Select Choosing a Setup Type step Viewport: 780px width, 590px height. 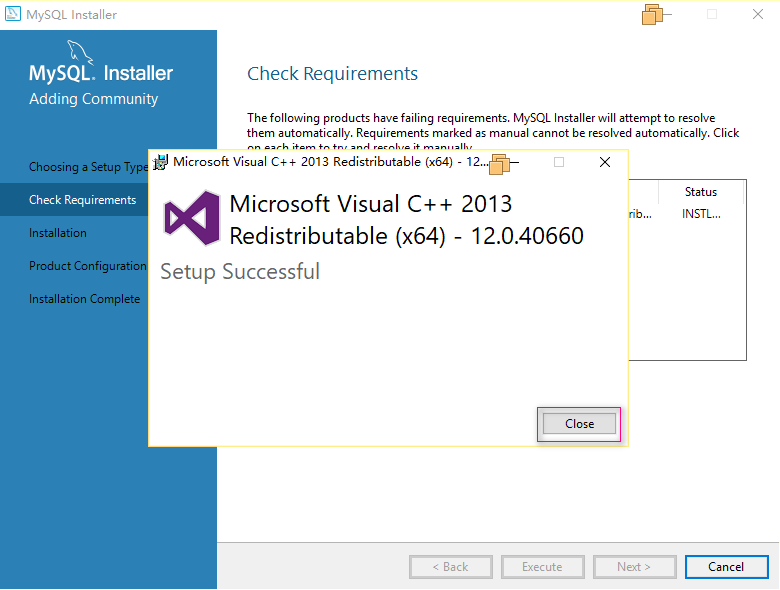(x=88, y=167)
